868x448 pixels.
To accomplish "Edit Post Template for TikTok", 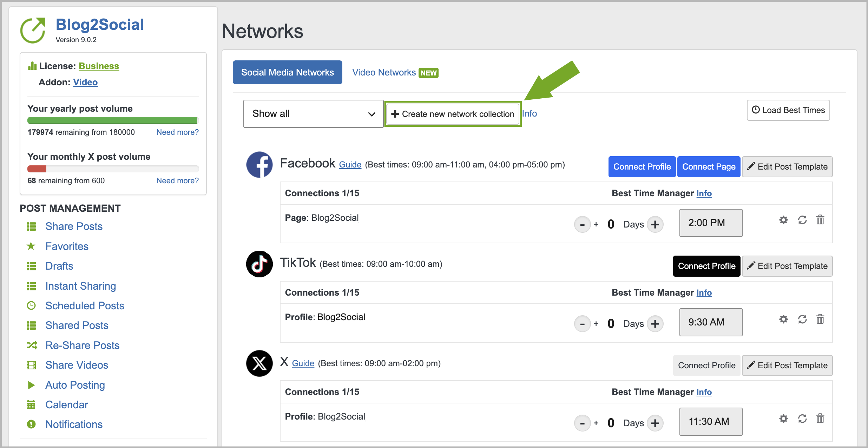I will pyautogui.click(x=787, y=266).
